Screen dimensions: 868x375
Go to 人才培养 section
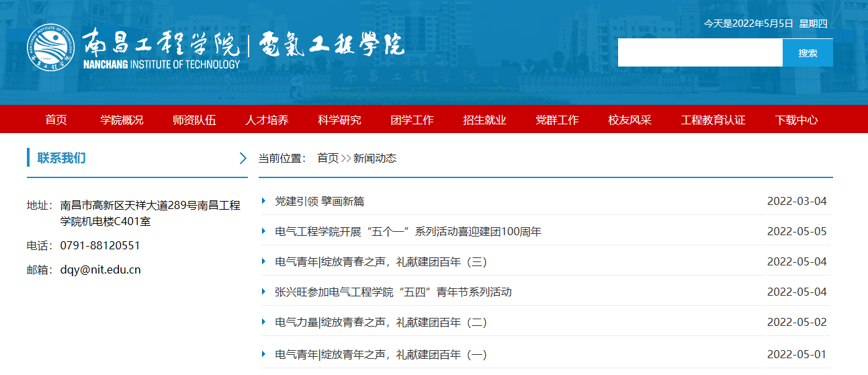tap(267, 120)
